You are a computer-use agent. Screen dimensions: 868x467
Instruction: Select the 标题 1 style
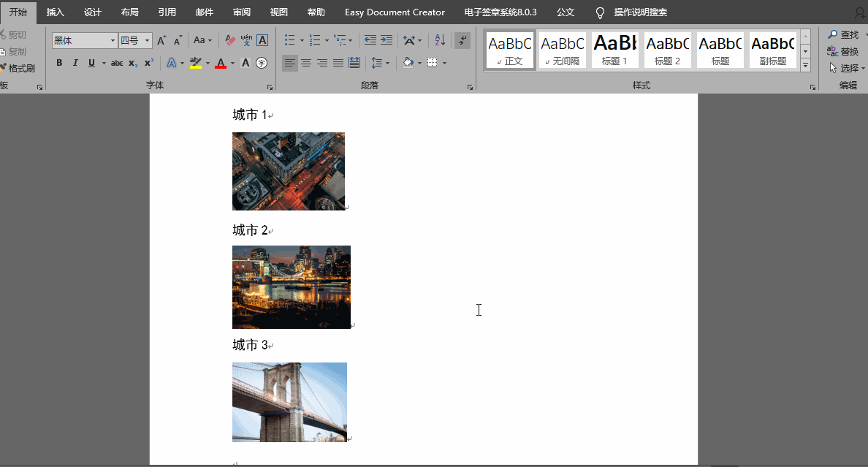[614, 50]
